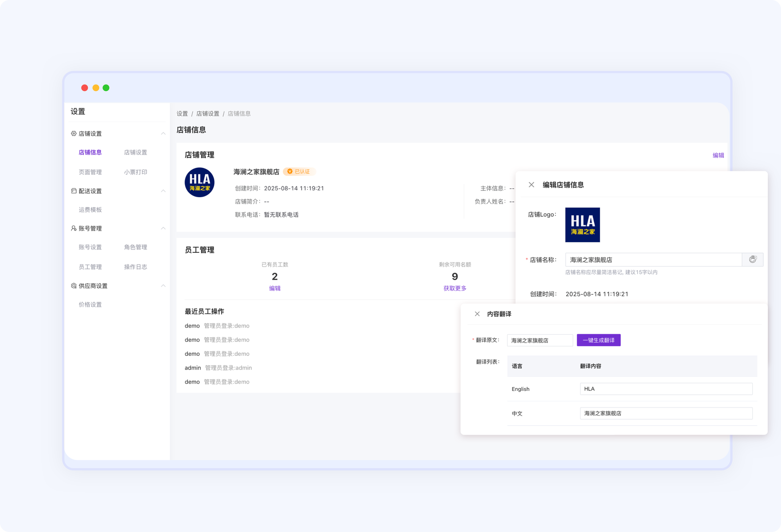
Task: Collapse the 店铺设置 sidebar group
Action: pyautogui.click(x=163, y=134)
